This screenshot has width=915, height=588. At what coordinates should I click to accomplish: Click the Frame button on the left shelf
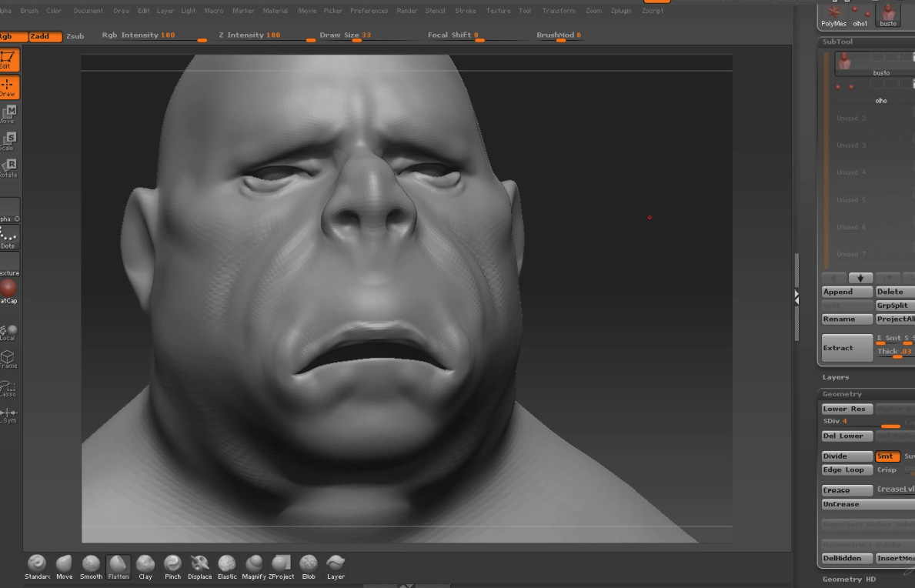8,359
